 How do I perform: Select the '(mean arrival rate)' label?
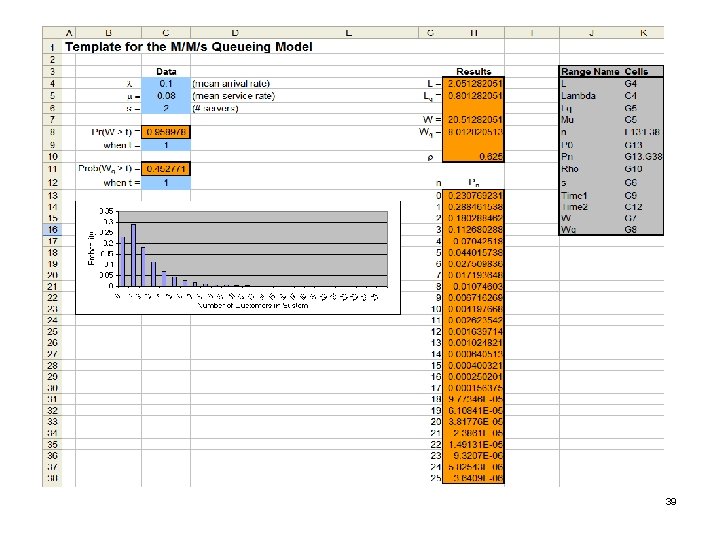pyautogui.click(x=231, y=84)
